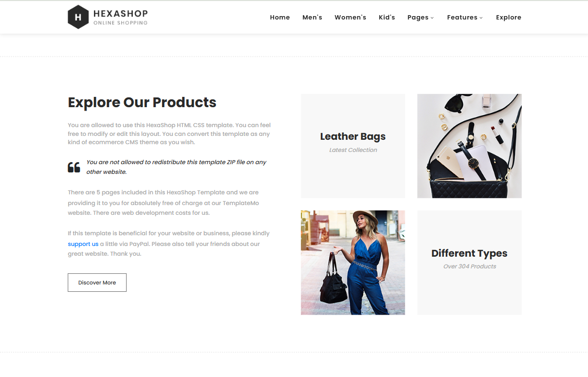Click the HEXASHOP Online Shopping logo text
The width and height of the screenshot is (588, 377).
tap(120, 17)
